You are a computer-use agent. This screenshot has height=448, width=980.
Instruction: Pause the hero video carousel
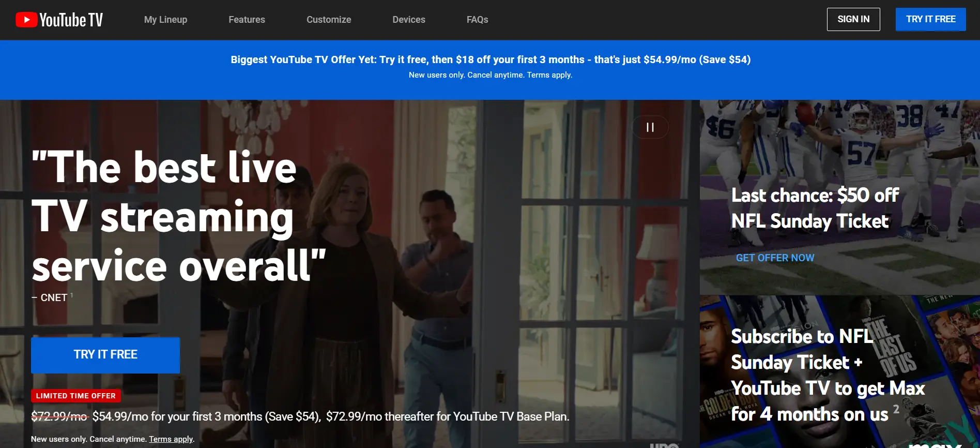pyautogui.click(x=650, y=127)
